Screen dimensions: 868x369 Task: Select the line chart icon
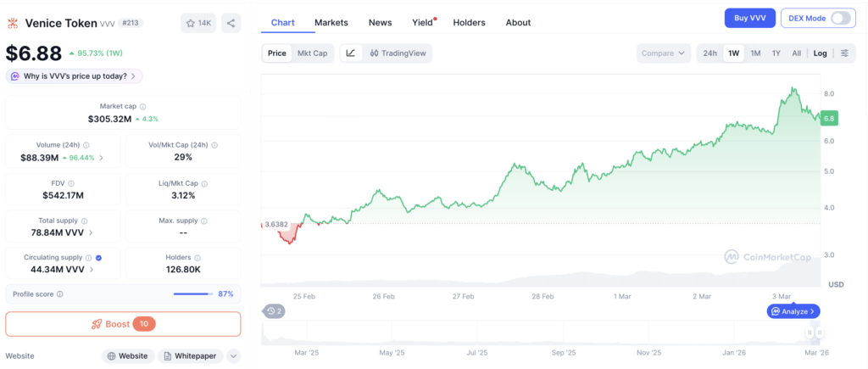click(x=351, y=53)
